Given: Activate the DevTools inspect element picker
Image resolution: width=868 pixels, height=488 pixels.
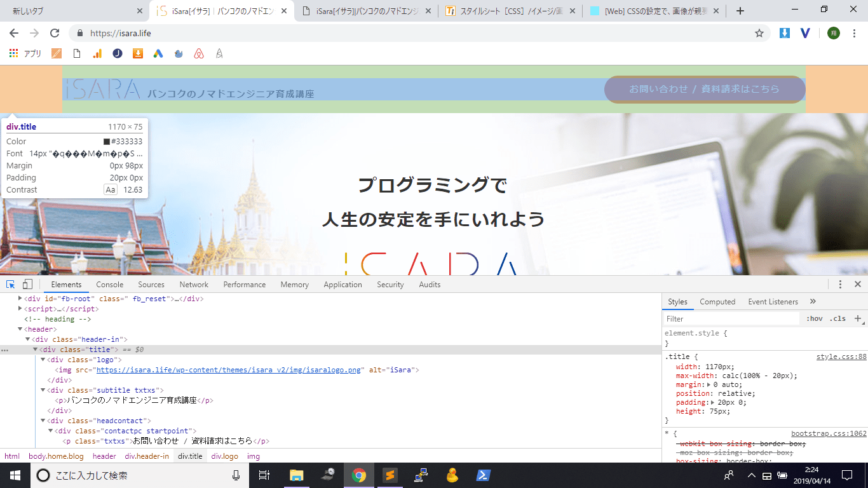Looking at the screenshot, I should pos(11,285).
